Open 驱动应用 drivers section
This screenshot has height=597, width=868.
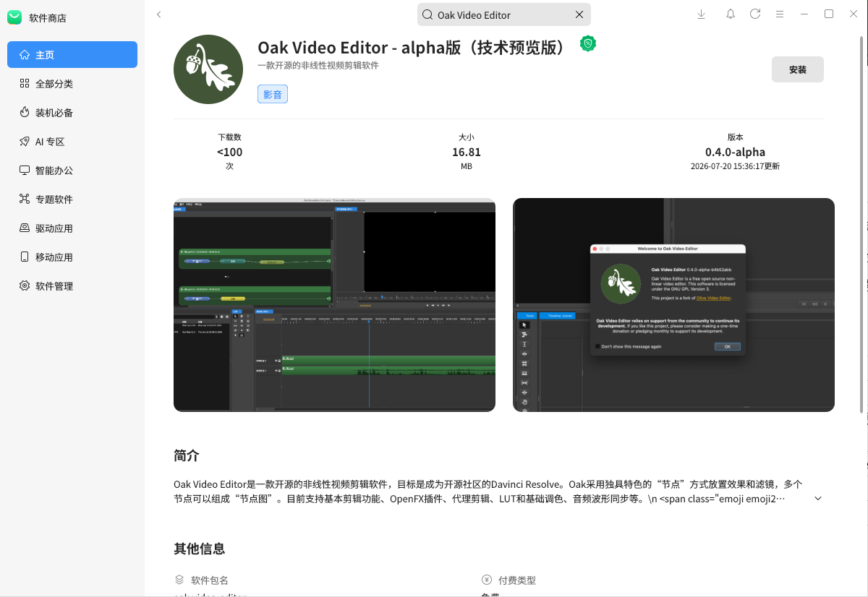pyautogui.click(x=72, y=228)
